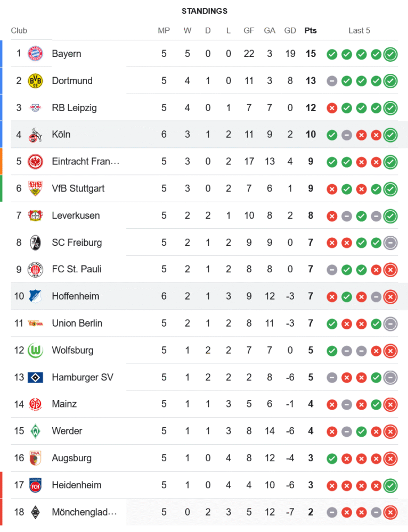Open the Hoffenheim team link

(75, 296)
